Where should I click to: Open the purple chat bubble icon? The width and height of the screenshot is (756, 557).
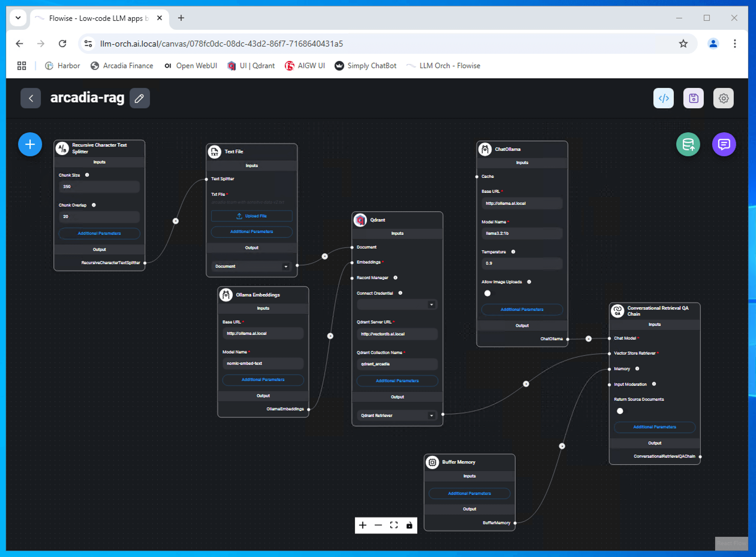pos(724,144)
